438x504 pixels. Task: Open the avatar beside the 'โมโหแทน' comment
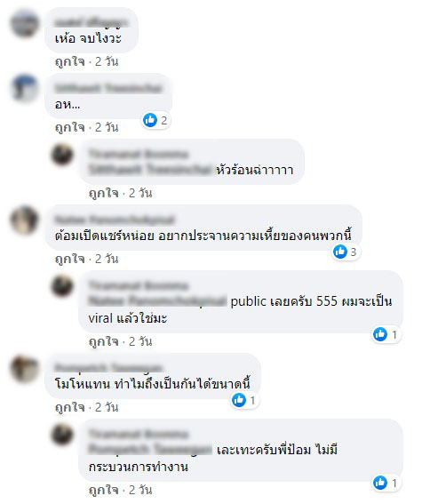[x=25, y=369]
